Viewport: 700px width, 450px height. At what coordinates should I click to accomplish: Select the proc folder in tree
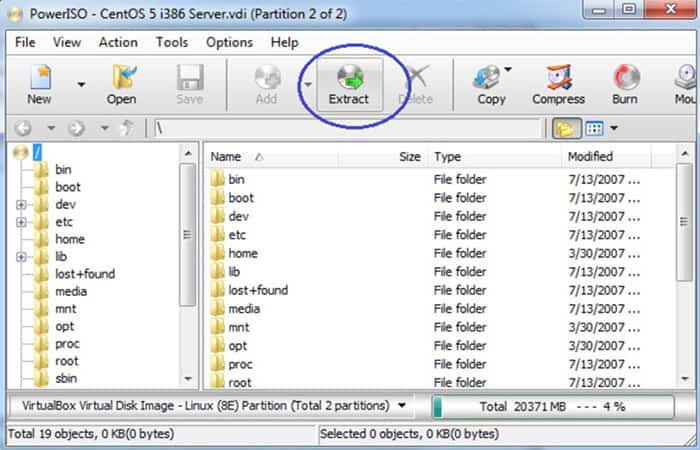pyautogui.click(x=67, y=344)
